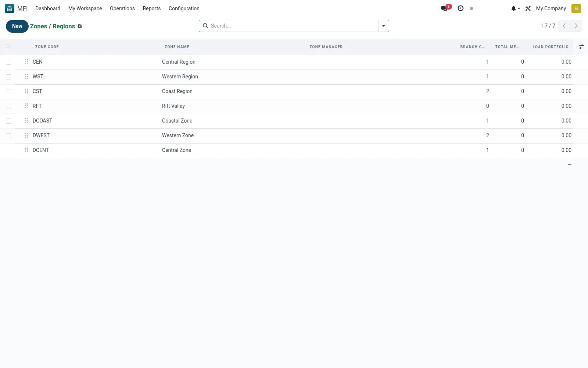Open the notification bell menu

point(515,8)
